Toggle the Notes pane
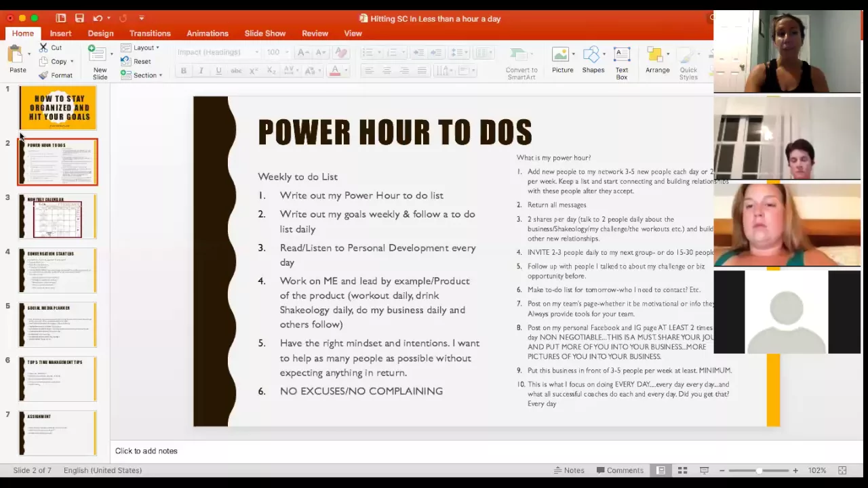The height and width of the screenshot is (488, 868). tap(568, 470)
